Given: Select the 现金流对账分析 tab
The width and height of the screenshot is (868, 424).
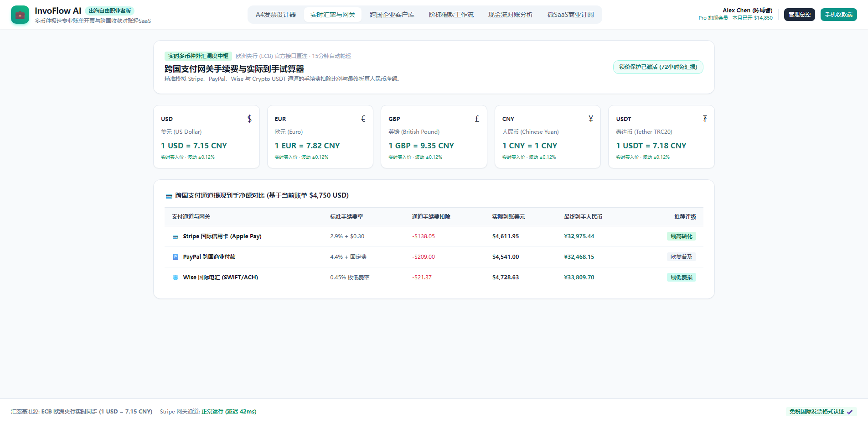Looking at the screenshot, I should [x=511, y=15].
